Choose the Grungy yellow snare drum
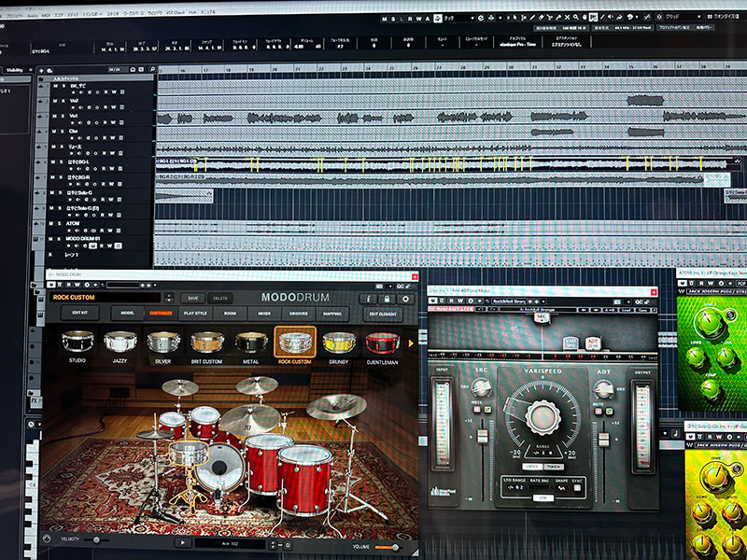 click(x=339, y=343)
